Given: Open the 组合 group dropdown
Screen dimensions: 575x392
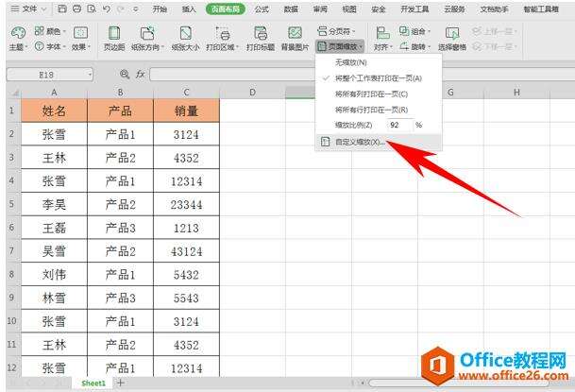Looking at the screenshot, I should click(414, 31).
